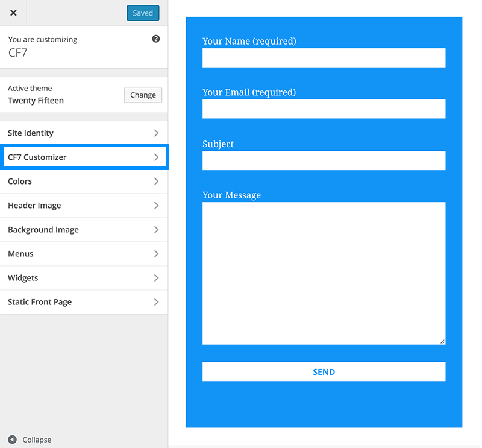Click the SEND submit button
This screenshot has height=448, width=482.
(324, 371)
